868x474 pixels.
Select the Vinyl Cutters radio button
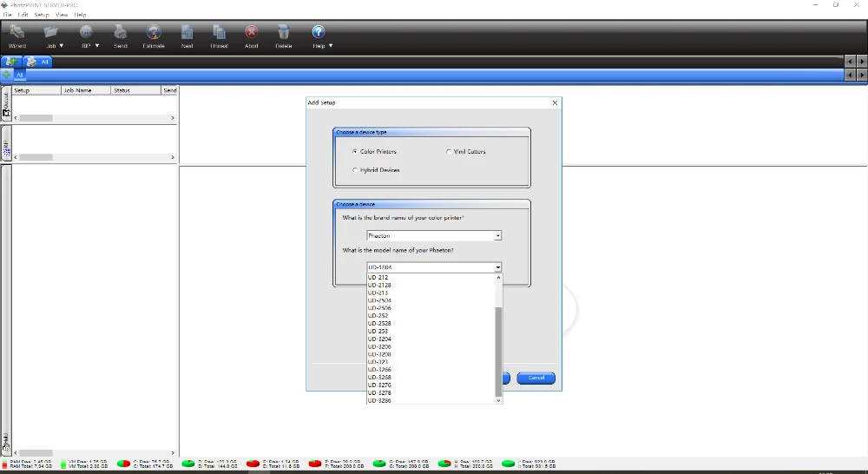(449, 151)
